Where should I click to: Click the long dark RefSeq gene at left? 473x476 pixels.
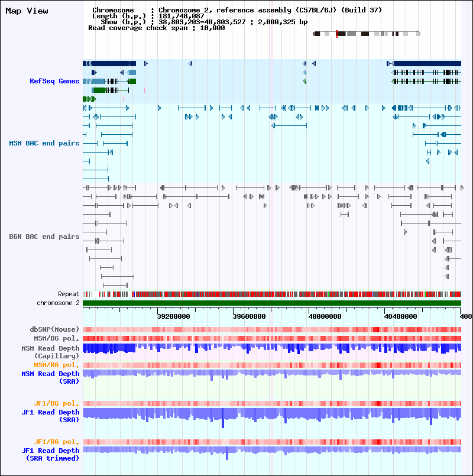pyautogui.click(x=109, y=63)
